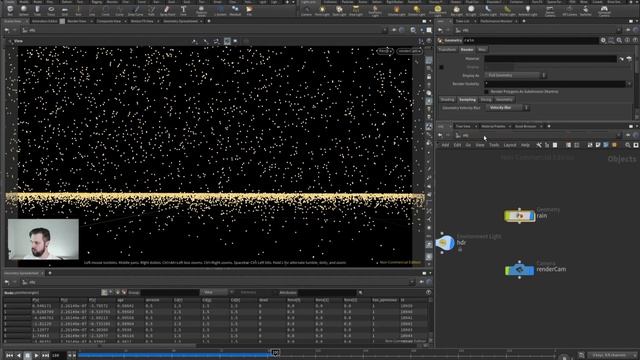Open network editor Add menu
The image size is (640, 360).
(445, 145)
